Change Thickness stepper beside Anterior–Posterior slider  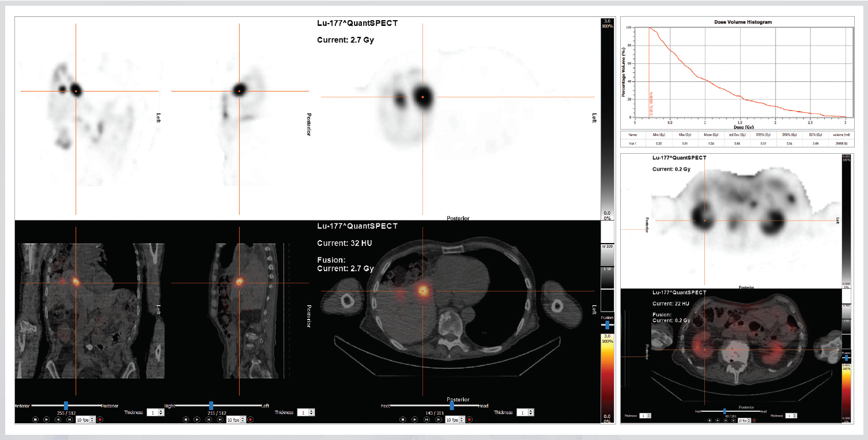point(156,412)
